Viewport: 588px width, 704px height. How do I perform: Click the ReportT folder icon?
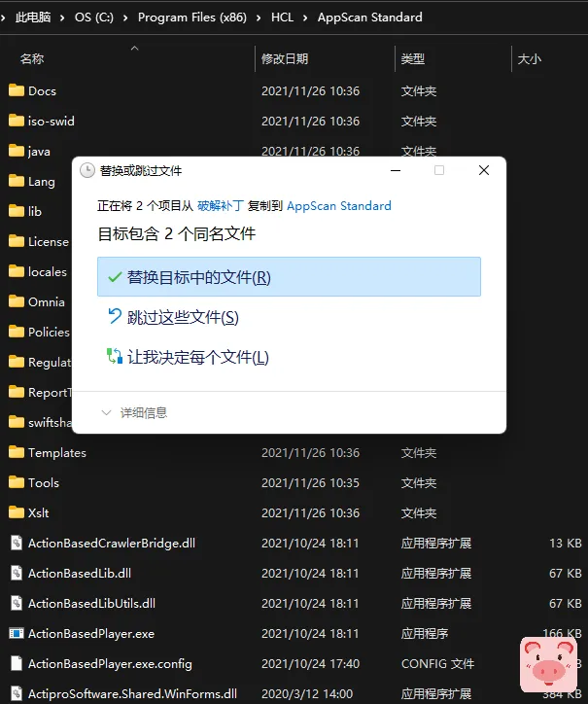[x=17, y=392]
